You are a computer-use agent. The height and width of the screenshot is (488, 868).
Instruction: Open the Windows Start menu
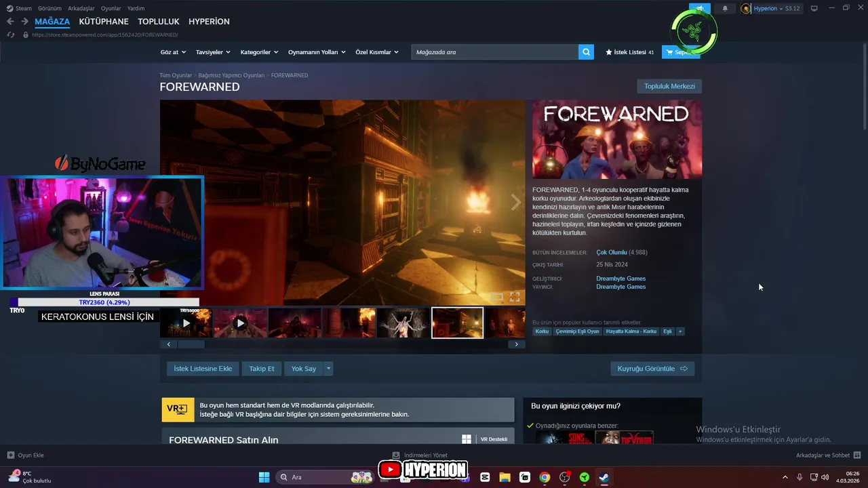click(x=264, y=477)
